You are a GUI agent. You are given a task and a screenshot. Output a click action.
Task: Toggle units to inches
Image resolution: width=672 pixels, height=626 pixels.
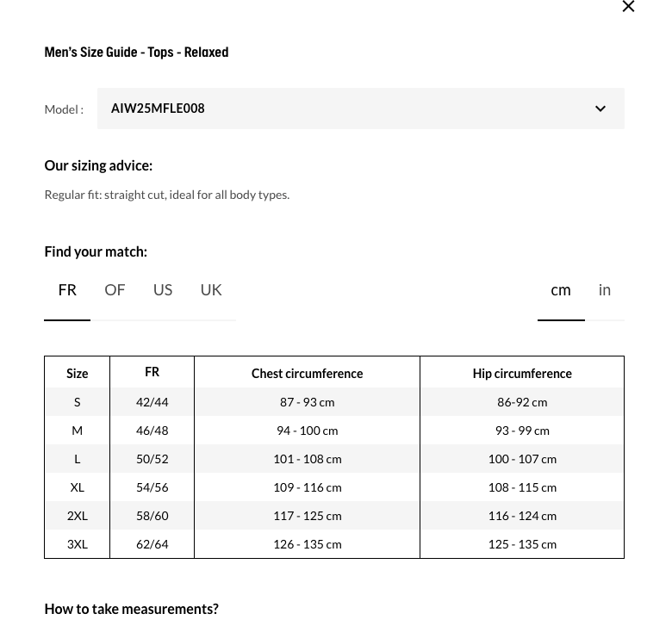click(x=605, y=290)
